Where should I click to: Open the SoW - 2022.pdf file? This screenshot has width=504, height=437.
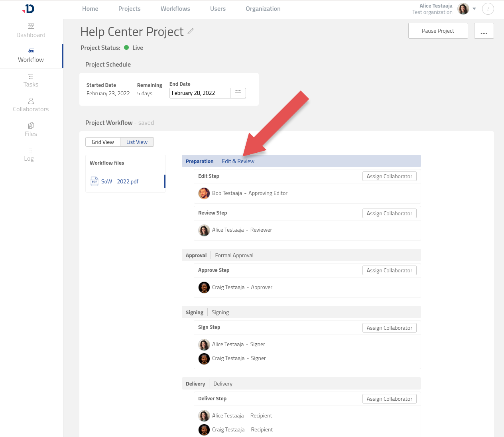tap(120, 181)
